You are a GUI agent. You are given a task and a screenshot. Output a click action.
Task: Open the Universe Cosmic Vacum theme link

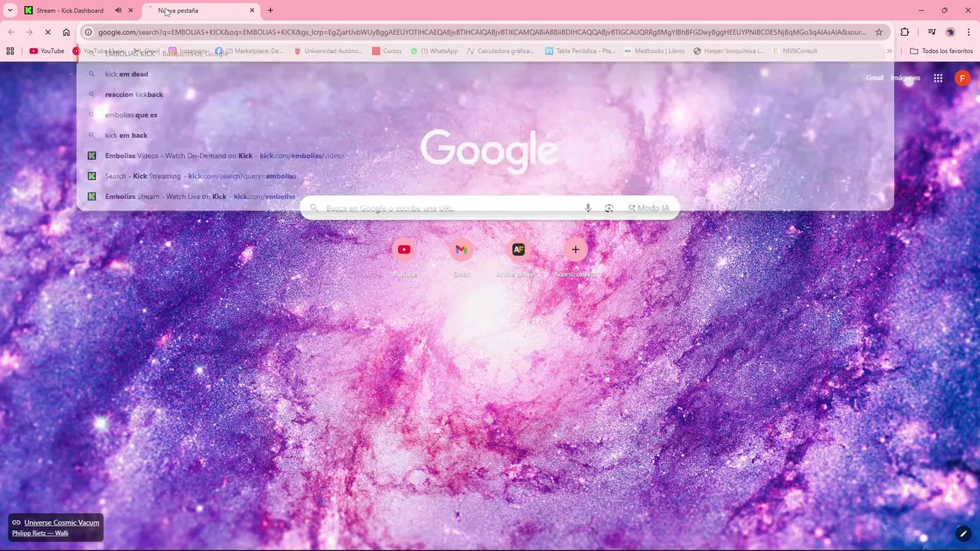click(62, 523)
